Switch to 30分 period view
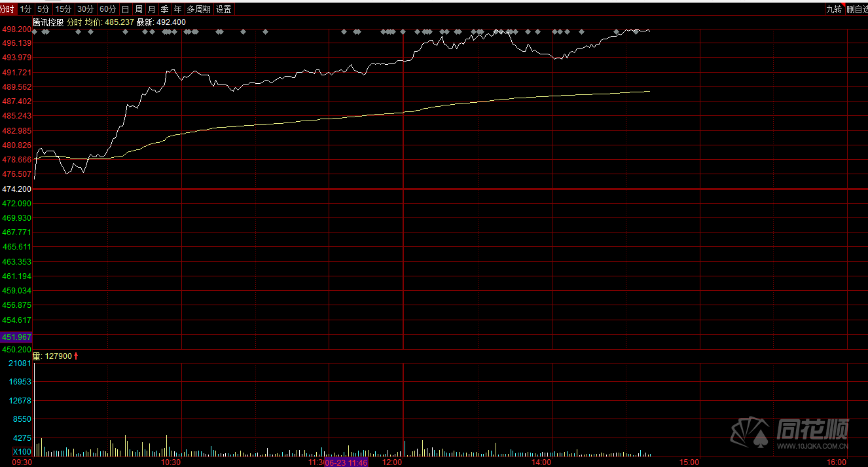The height and width of the screenshot is (467, 868). tap(85, 9)
